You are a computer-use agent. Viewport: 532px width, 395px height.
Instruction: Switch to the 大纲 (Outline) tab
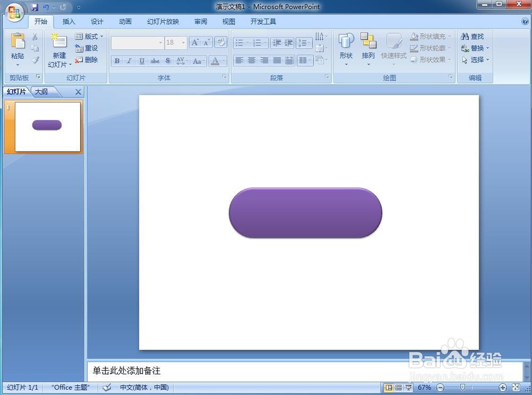pos(43,91)
